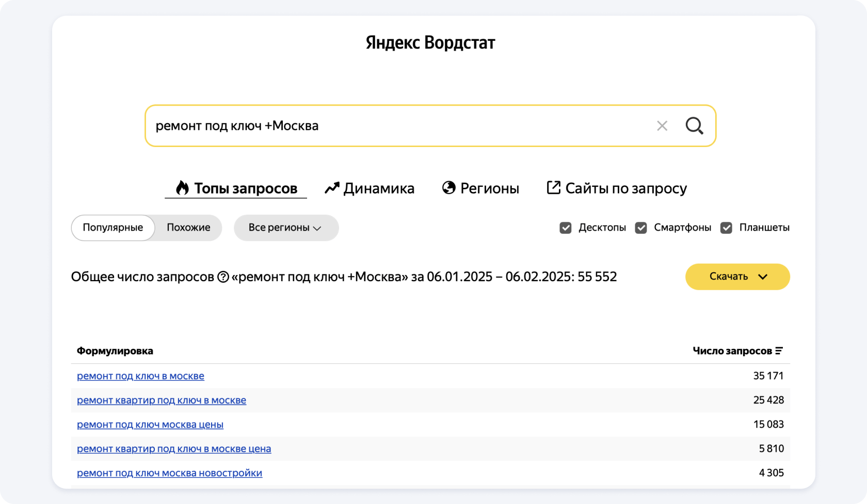
Task: Switch to the Регионы tab
Action: coord(489,188)
